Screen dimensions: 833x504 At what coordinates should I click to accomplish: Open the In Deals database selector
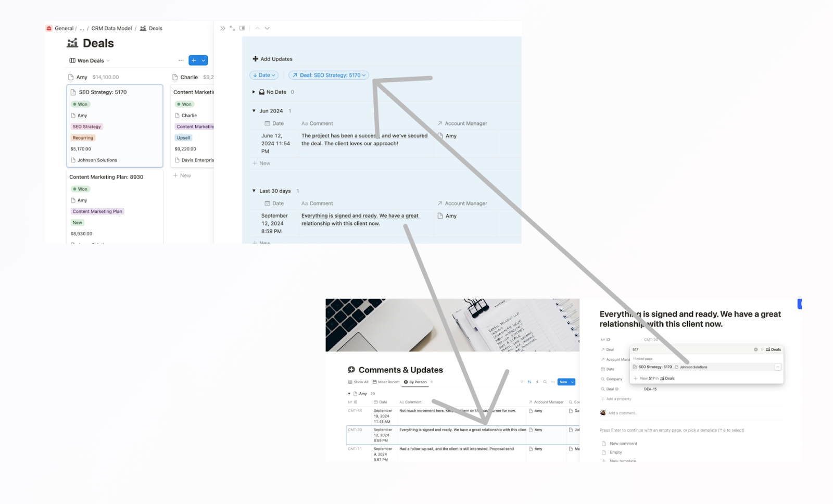coord(771,349)
